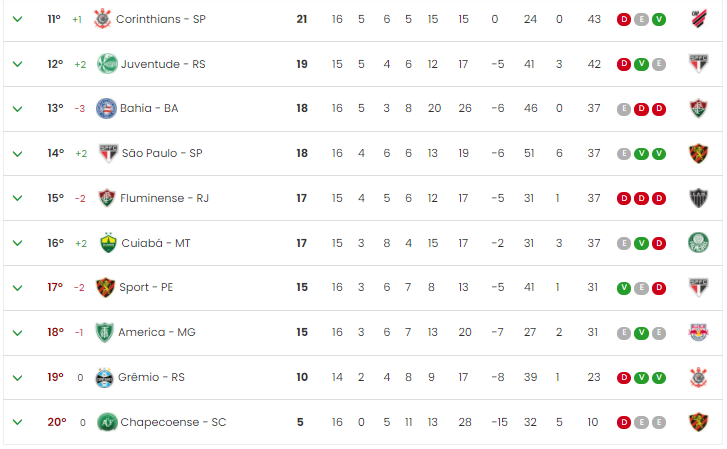Click Grêmio club badge
The image size is (727, 449).
104,378
